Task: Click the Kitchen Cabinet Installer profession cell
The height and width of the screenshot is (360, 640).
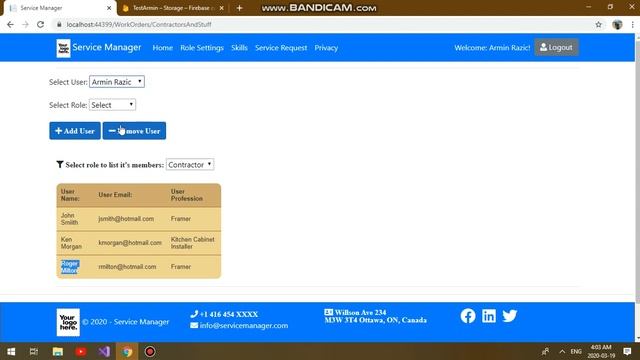Action: pos(193,243)
